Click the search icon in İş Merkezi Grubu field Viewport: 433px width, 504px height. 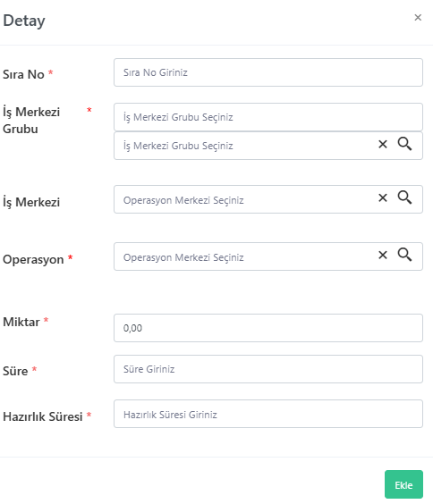click(404, 144)
